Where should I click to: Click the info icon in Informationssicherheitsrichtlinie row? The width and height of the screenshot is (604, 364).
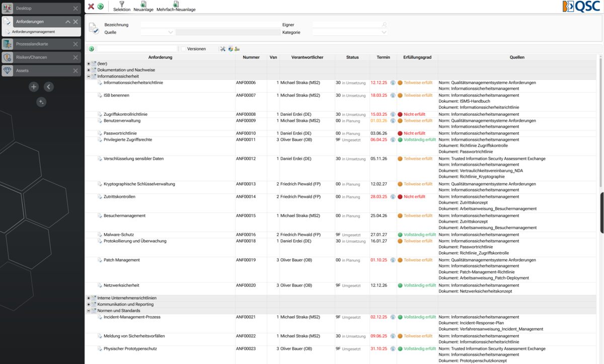[393, 83]
